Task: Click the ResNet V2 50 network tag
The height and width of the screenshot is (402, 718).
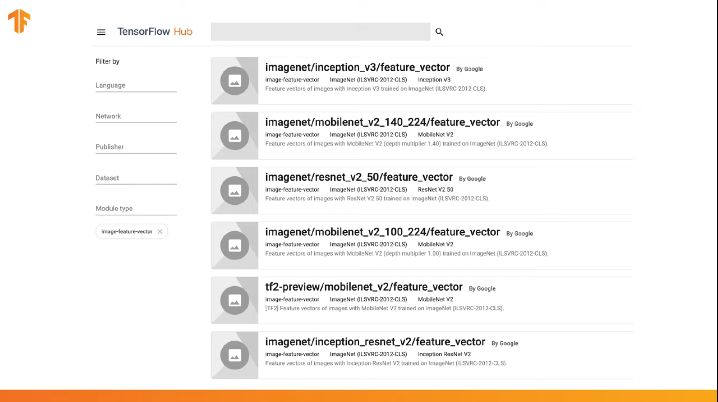Action: coord(435,190)
